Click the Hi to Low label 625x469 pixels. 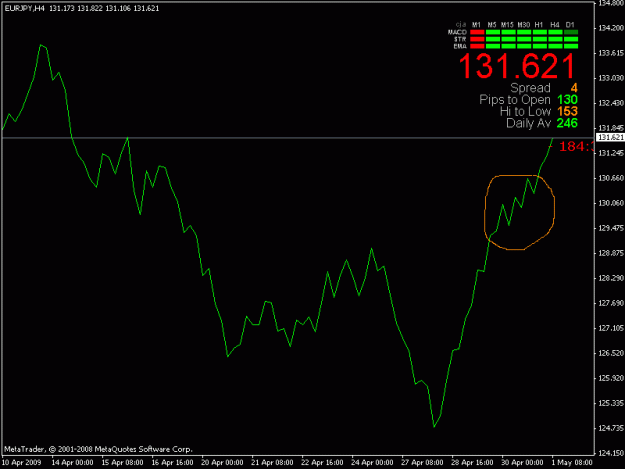click(x=525, y=112)
